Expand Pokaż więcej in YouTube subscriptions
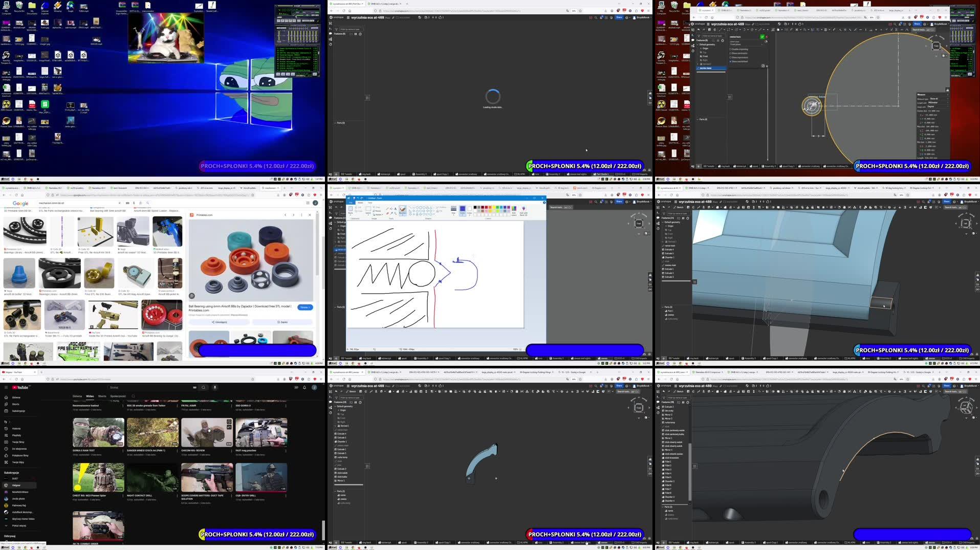This screenshot has width=980, height=550. click(x=19, y=525)
